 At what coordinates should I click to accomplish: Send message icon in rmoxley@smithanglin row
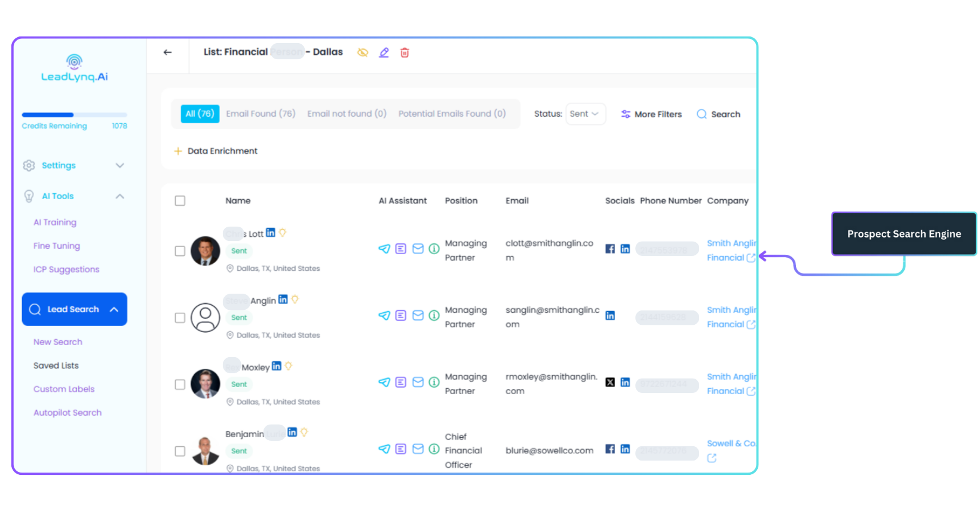click(x=384, y=382)
